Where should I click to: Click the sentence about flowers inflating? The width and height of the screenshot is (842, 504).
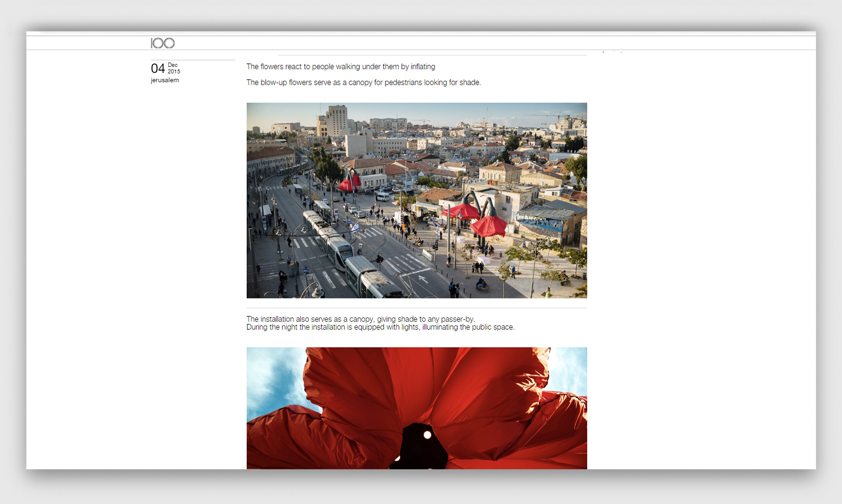340,67
